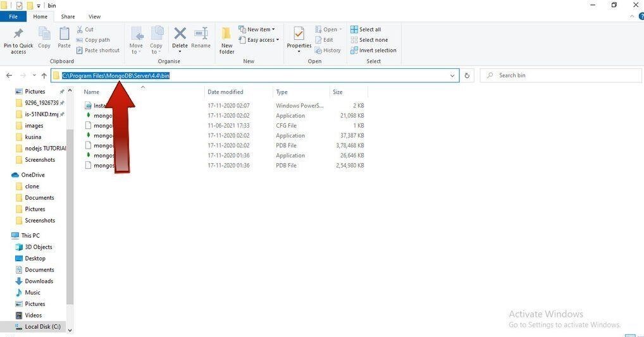Select the CFG File row
644x337 pixels.
point(224,126)
